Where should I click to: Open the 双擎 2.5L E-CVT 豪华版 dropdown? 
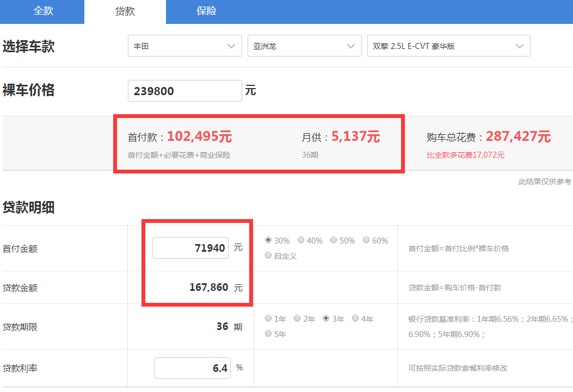449,46
